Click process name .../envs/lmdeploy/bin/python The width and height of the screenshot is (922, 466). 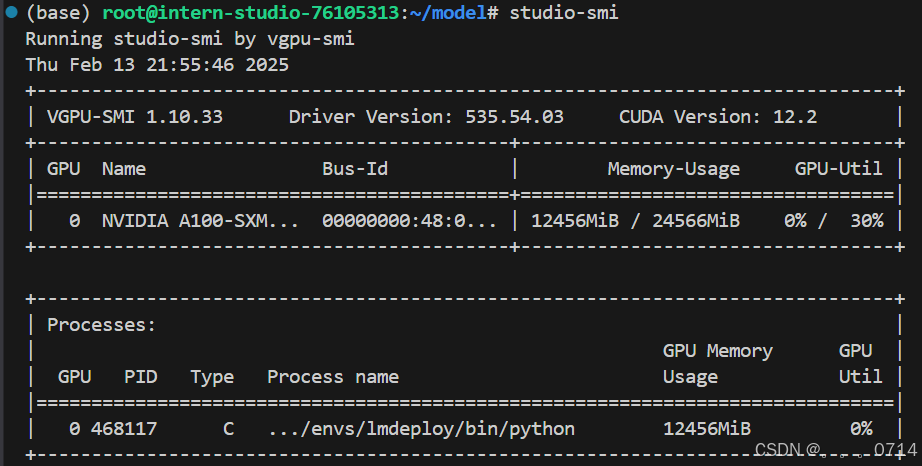point(421,429)
